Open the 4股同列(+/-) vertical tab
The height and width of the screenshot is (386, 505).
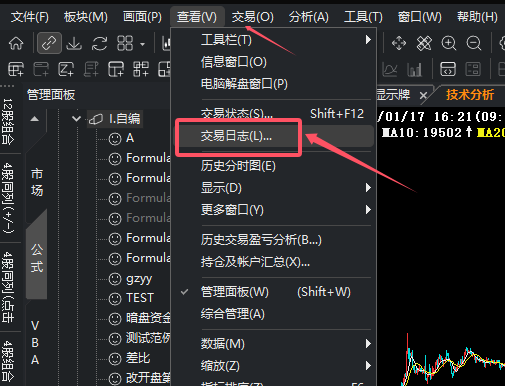tap(8, 198)
